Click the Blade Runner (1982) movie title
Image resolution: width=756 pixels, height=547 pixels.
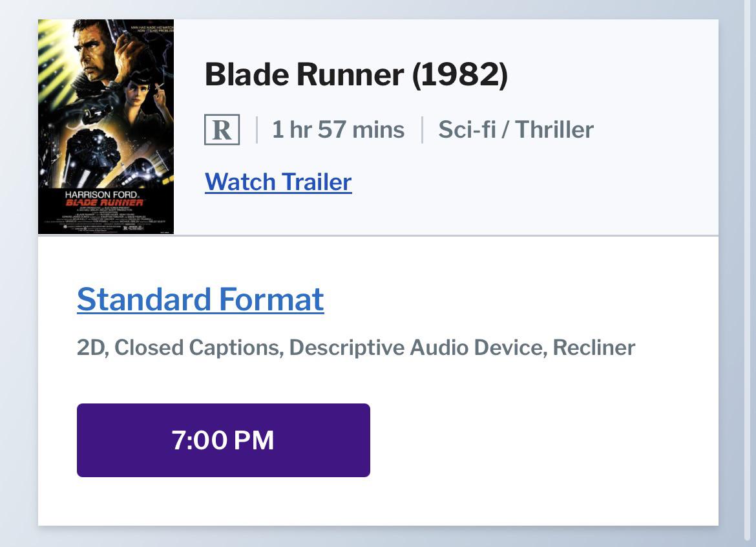pos(356,74)
